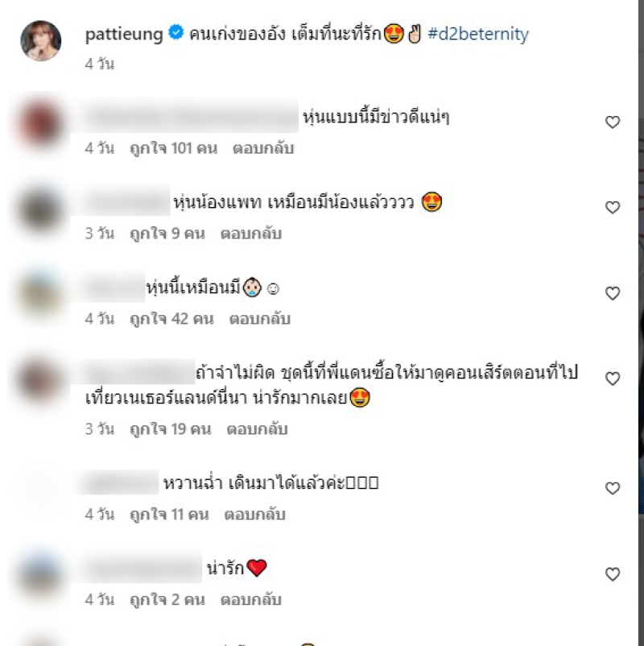This screenshot has height=646, width=644.
Task: Tap heart on 'หุ่นนี้เหมือนมี' comment
Action: click(613, 293)
